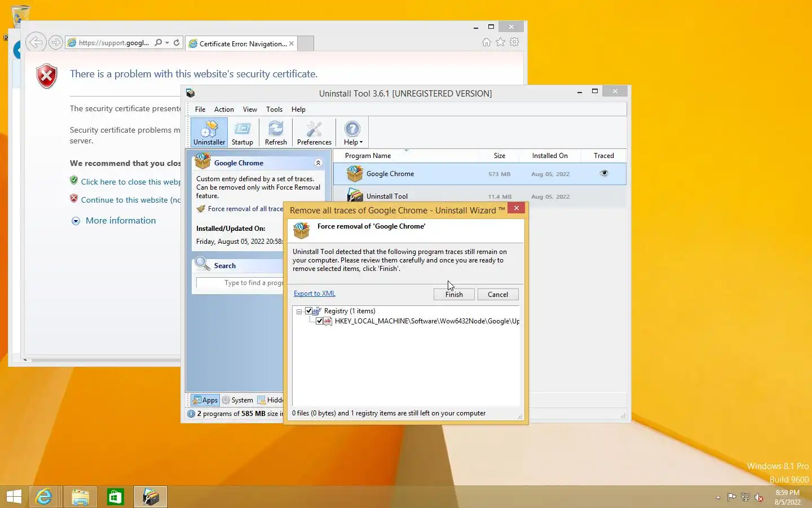
Task: Open Preferences from the toolbar
Action: point(314,133)
